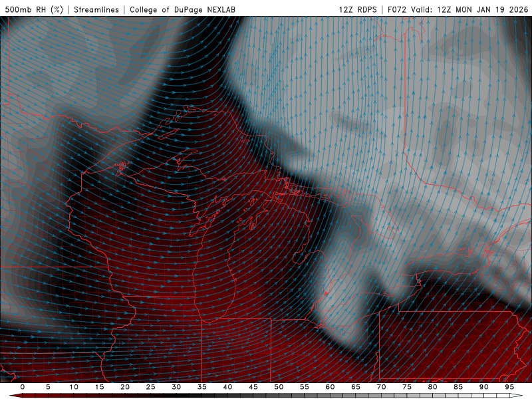Click the "F072" forecast hour text

397,10
